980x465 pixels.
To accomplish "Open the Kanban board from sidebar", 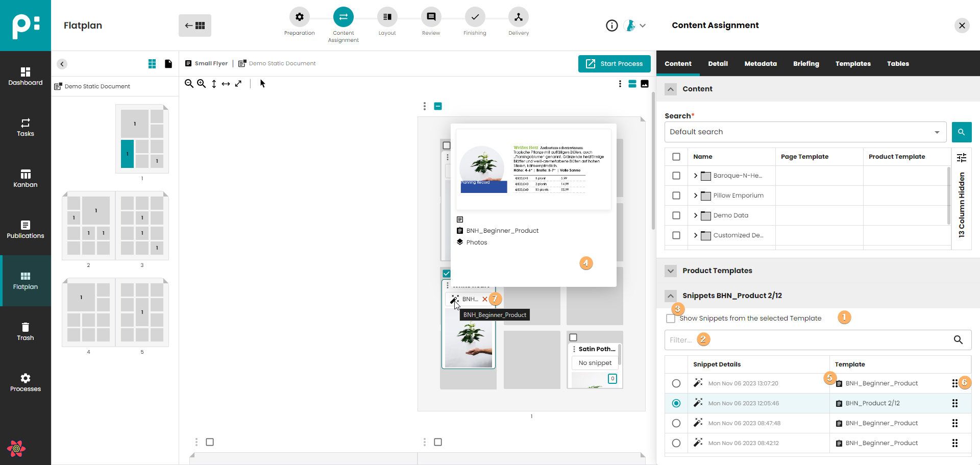I will point(26,179).
